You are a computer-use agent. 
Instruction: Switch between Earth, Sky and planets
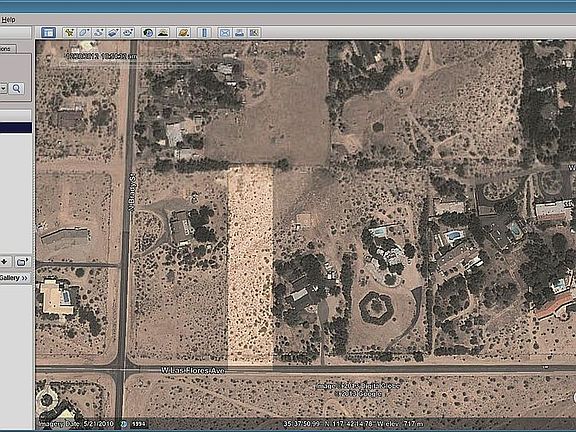click(x=183, y=33)
